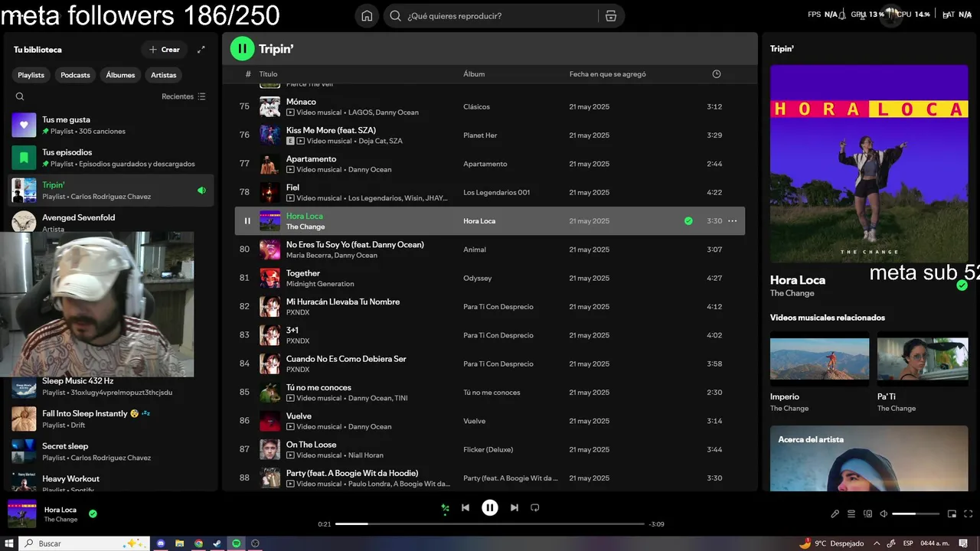Image resolution: width=980 pixels, height=551 pixels.
Task: Toggle the green saved check on Hora Loca row
Action: [x=688, y=221]
